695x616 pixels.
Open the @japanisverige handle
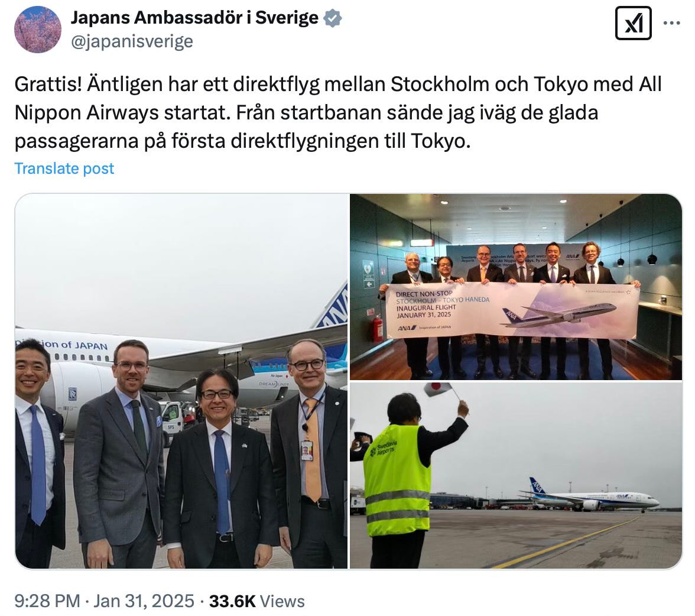tap(132, 41)
